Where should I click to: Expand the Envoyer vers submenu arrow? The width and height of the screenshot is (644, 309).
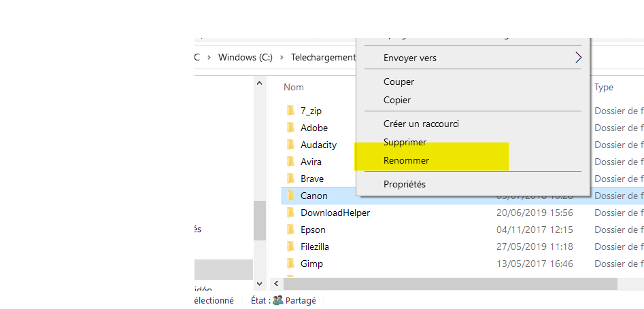[x=578, y=58]
